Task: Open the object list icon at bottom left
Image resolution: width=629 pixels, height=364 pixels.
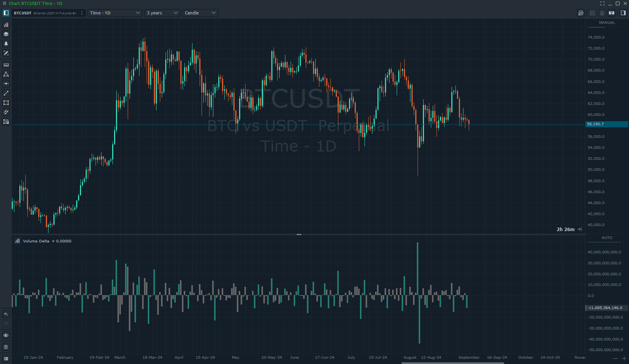Action: [6, 359]
